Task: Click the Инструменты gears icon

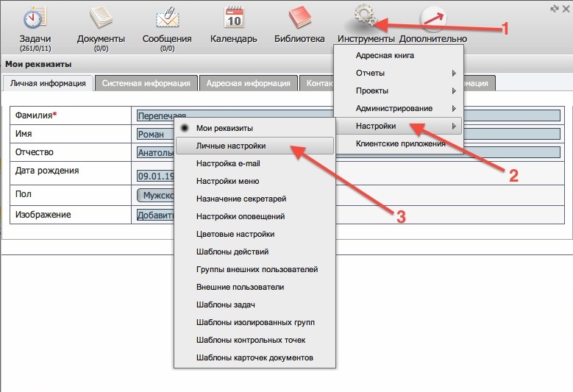Action: tap(366, 18)
